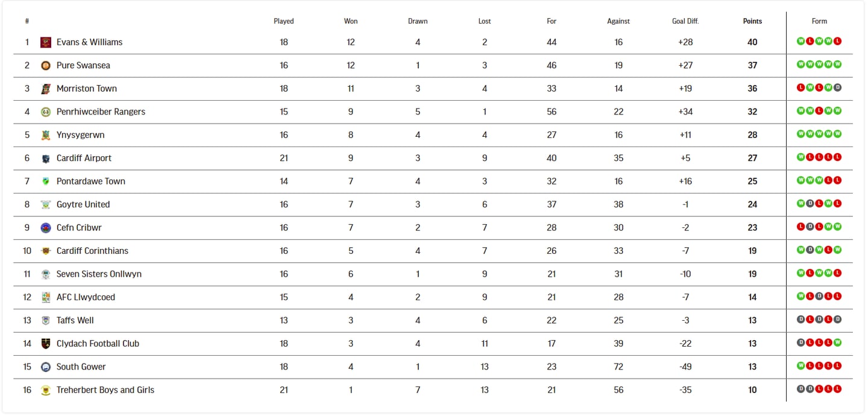Click the Treherbert Boys and Girls crest
Screen dimensions: 868x416
[46, 390]
